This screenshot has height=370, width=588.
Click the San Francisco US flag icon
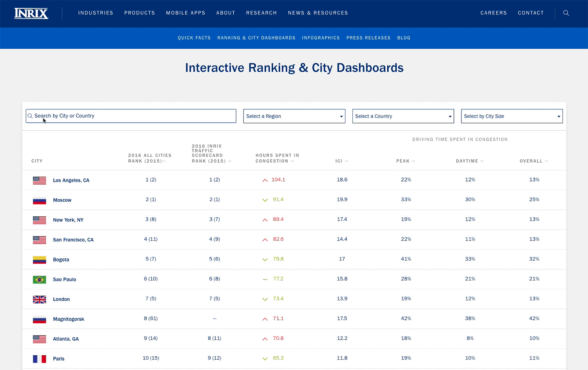(x=40, y=240)
